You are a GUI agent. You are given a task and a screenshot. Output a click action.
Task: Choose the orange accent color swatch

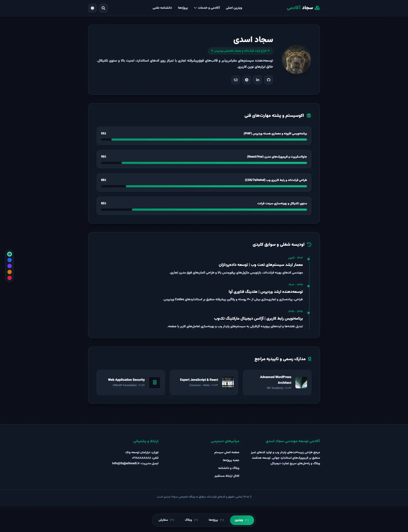point(10,272)
